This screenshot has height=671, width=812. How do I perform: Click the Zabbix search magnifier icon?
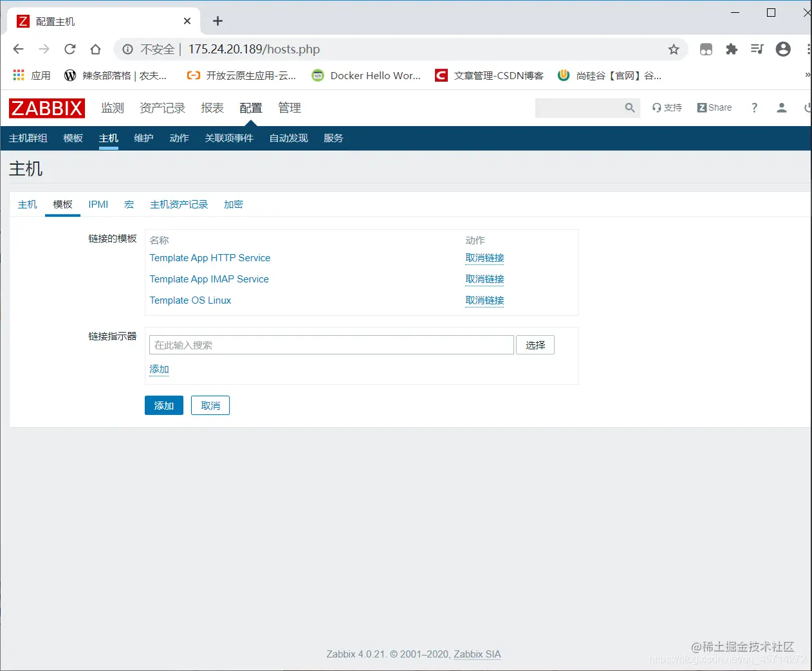click(630, 107)
